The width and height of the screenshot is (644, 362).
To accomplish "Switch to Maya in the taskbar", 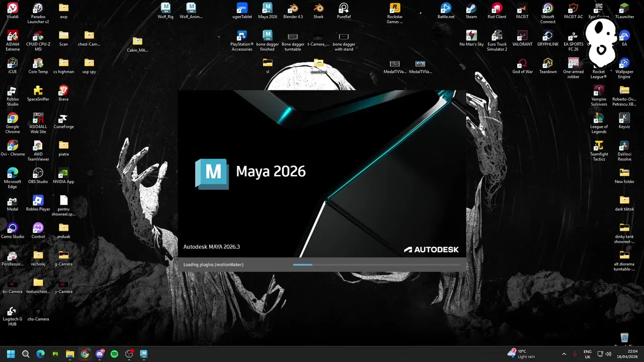I will (x=144, y=354).
